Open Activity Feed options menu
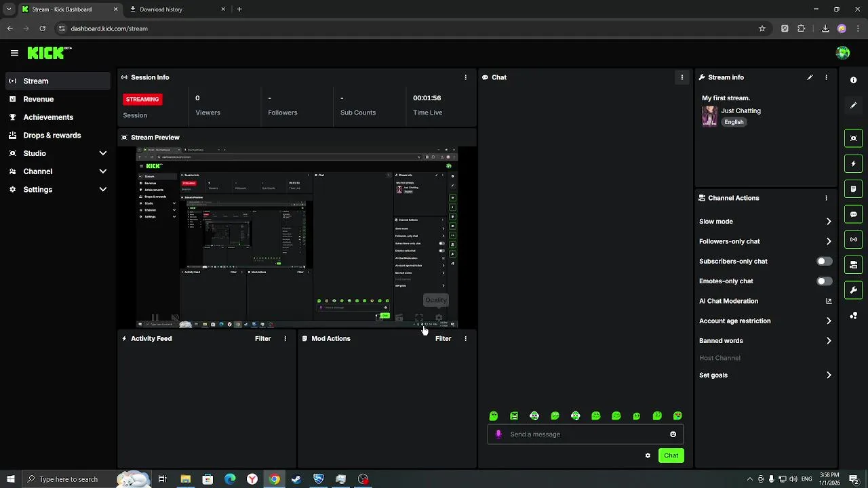 tap(285, 338)
